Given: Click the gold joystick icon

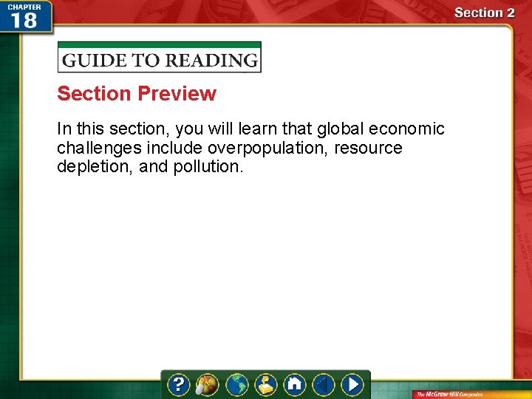Looking at the screenshot, I should (x=266, y=385).
